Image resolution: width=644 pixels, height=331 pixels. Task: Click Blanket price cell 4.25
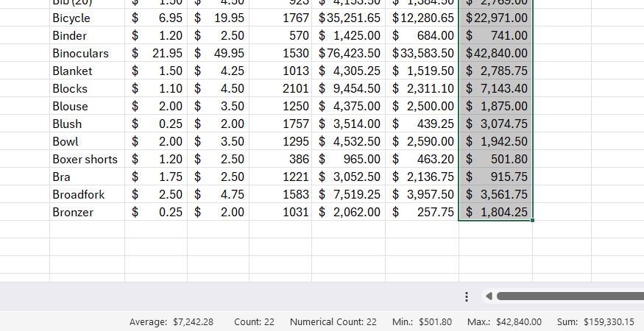[x=218, y=71]
